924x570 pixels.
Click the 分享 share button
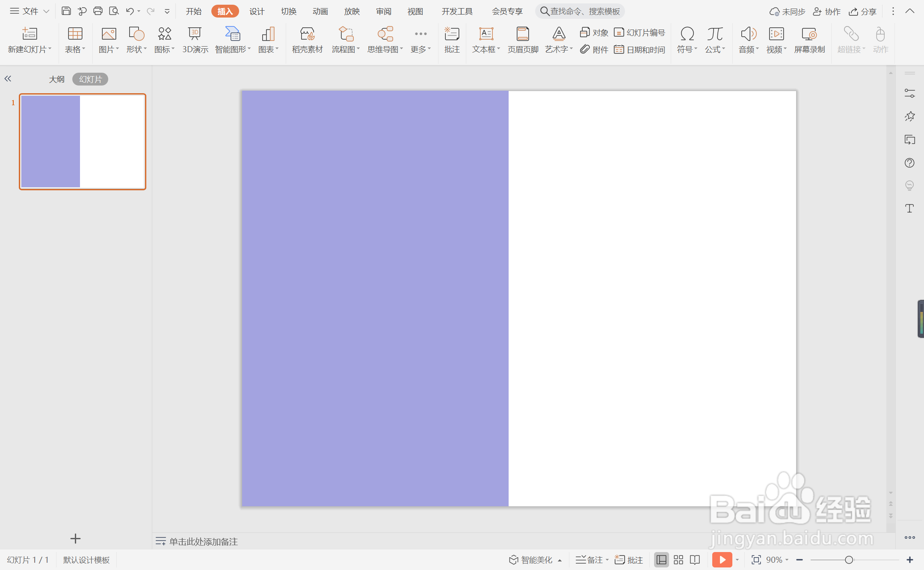862,12
